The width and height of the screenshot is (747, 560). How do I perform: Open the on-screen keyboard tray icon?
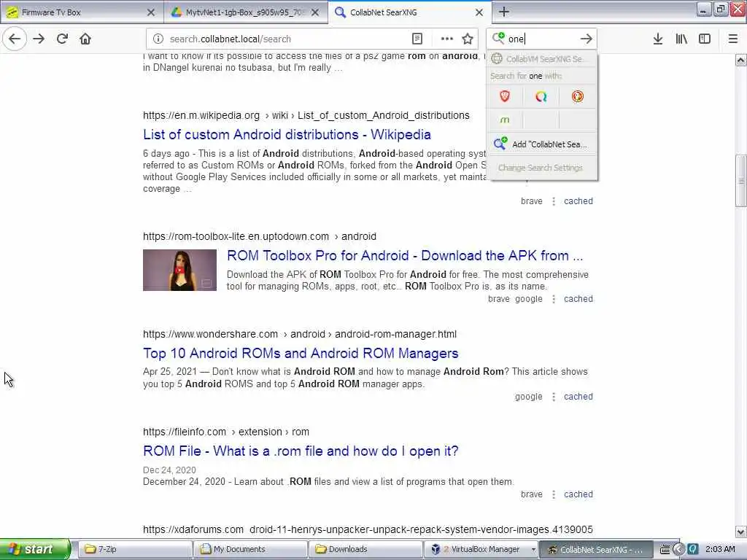(x=665, y=550)
